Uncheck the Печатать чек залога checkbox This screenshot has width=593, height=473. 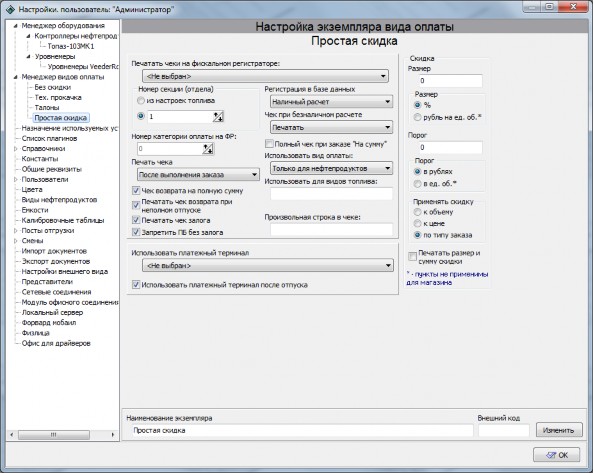136,220
